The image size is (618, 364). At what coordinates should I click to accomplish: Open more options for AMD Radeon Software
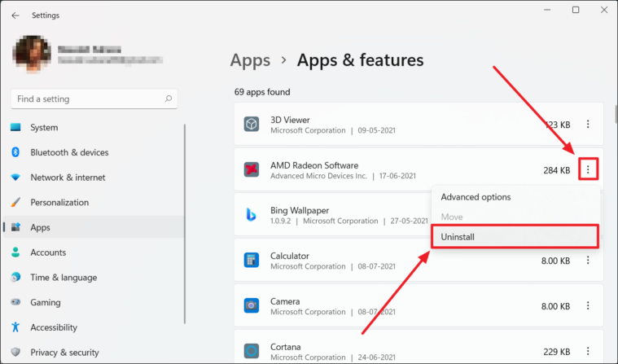[588, 169]
